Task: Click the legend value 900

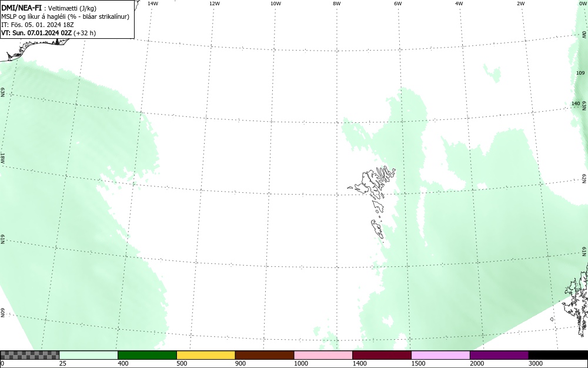Action: point(240,363)
